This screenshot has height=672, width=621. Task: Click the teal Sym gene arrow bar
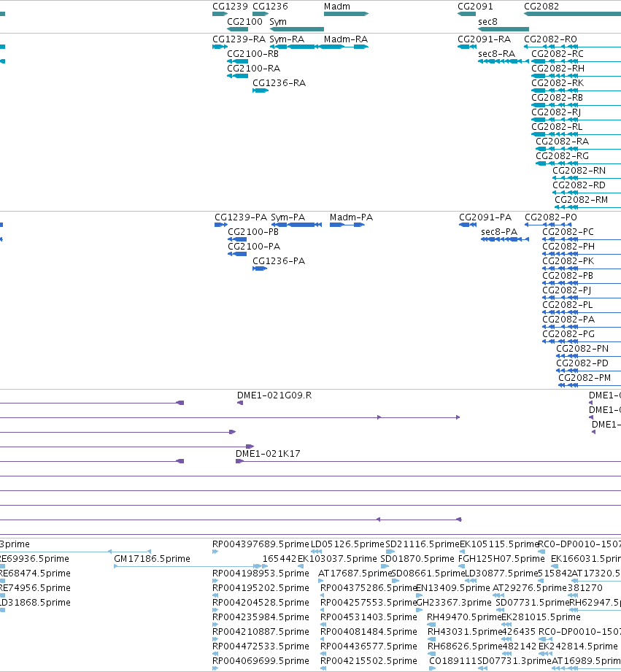tap(296, 29)
